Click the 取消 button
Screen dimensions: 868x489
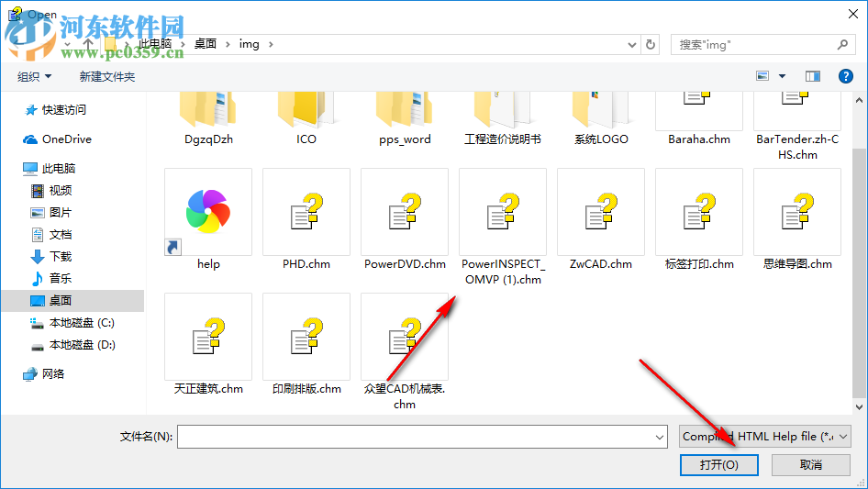(x=811, y=464)
